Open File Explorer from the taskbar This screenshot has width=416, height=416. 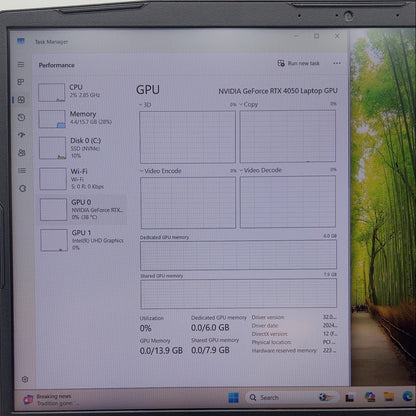pyautogui.click(x=389, y=397)
